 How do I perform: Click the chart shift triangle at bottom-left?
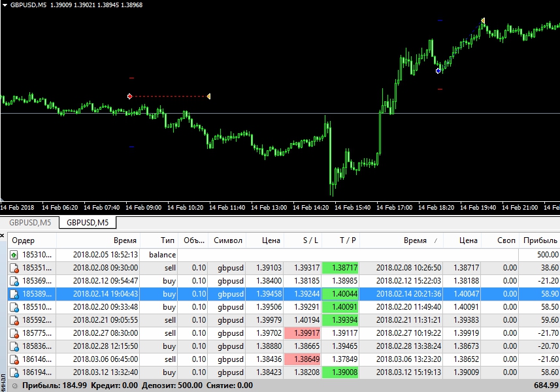(2, 199)
